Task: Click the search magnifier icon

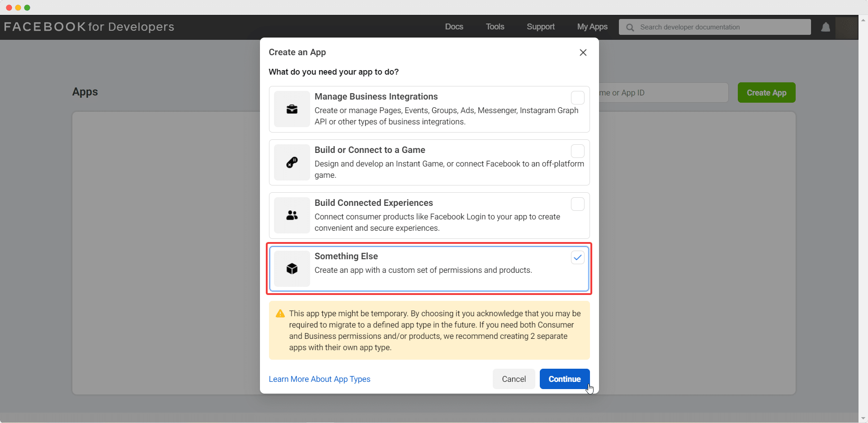Action: pyautogui.click(x=630, y=27)
